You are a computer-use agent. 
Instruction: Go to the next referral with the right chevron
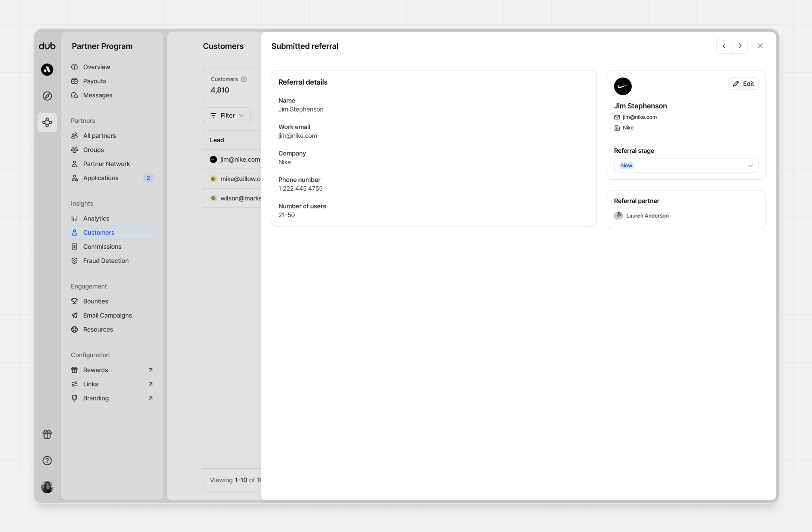tap(740, 46)
